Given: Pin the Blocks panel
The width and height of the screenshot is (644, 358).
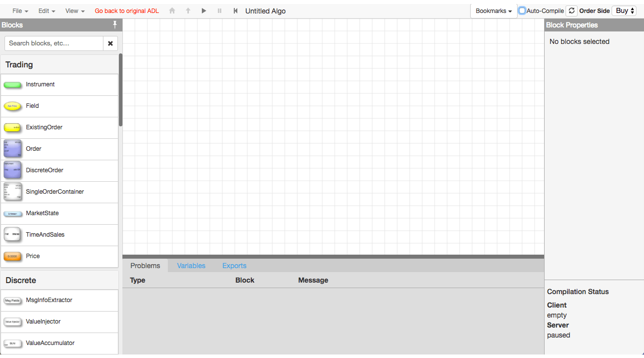Looking at the screenshot, I should 114,24.
